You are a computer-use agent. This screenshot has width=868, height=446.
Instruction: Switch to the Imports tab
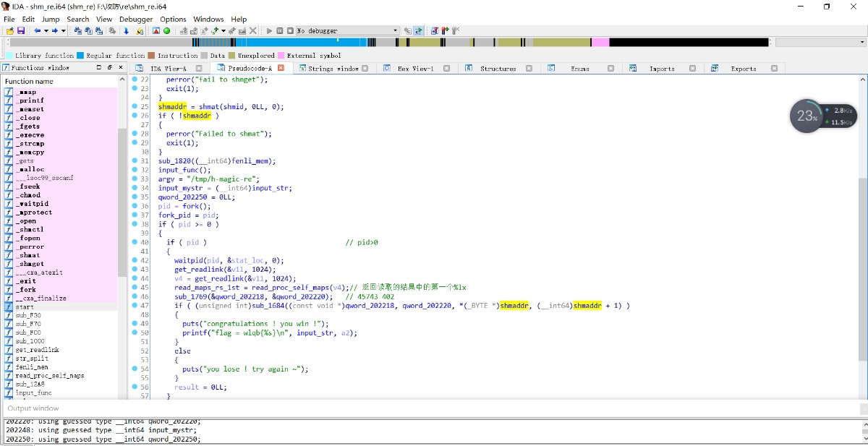pyautogui.click(x=662, y=69)
